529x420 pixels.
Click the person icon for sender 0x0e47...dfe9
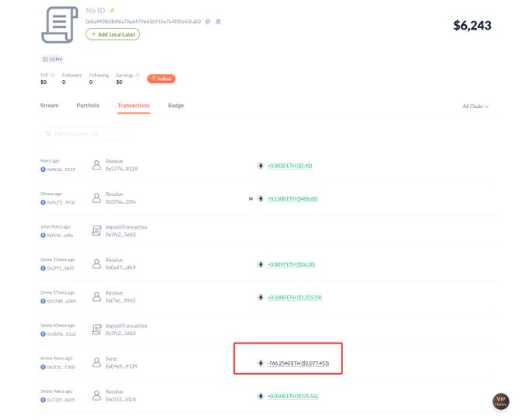coord(96,264)
